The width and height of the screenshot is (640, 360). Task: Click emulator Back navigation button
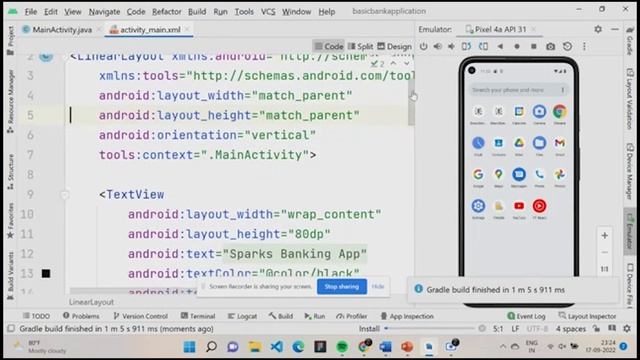pos(500,47)
